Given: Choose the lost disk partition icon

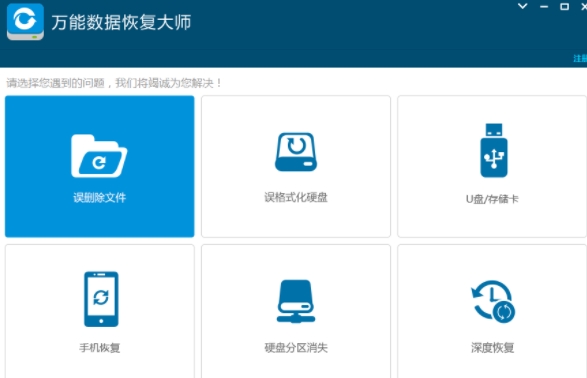Looking at the screenshot, I should [x=296, y=301].
